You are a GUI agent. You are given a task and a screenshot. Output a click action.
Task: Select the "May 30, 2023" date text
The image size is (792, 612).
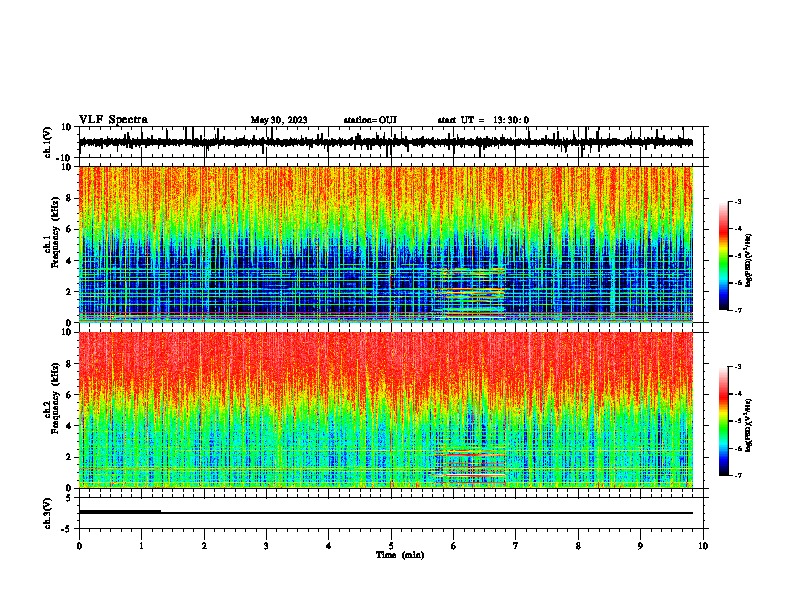[279, 120]
